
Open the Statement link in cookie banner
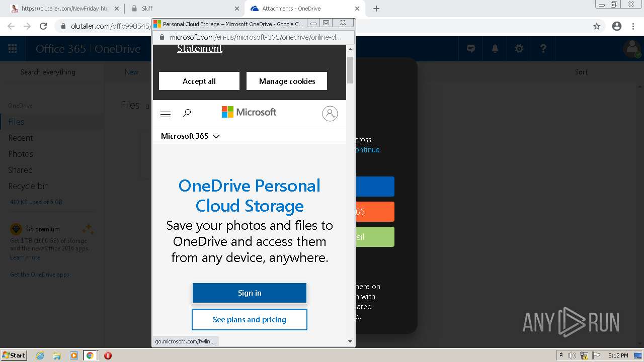coord(200,49)
